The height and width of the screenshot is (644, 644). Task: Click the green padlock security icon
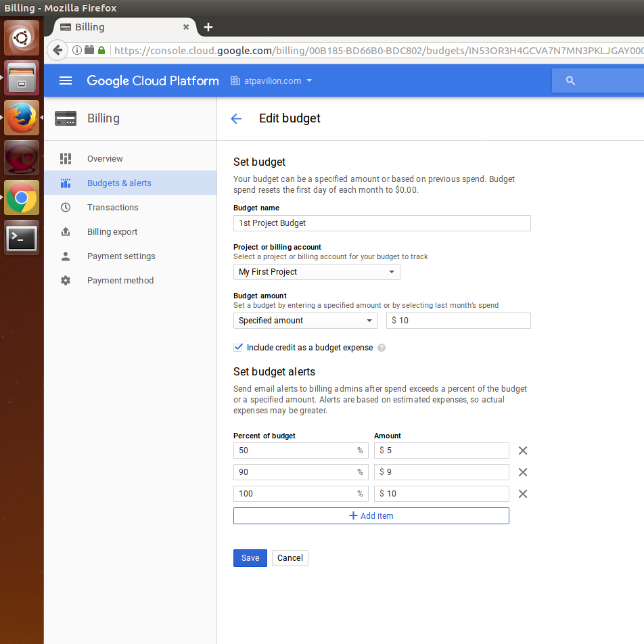click(x=101, y=50)
